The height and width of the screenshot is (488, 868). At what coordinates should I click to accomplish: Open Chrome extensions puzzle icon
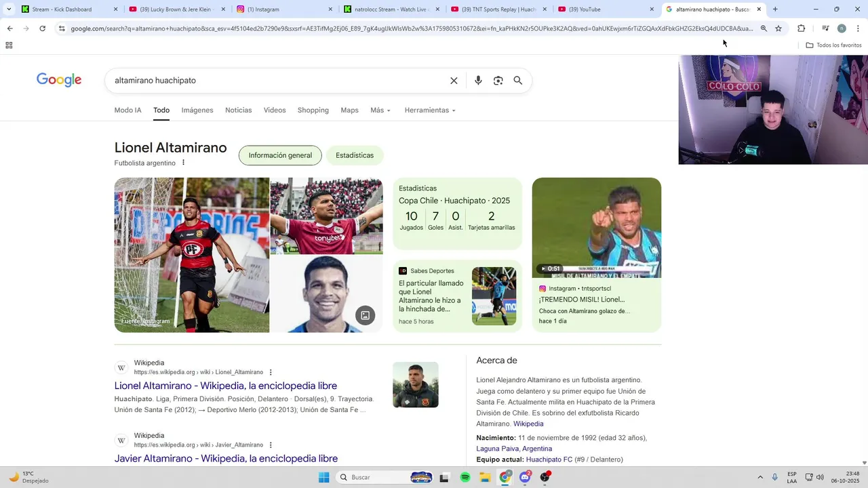tap(801, 28)
